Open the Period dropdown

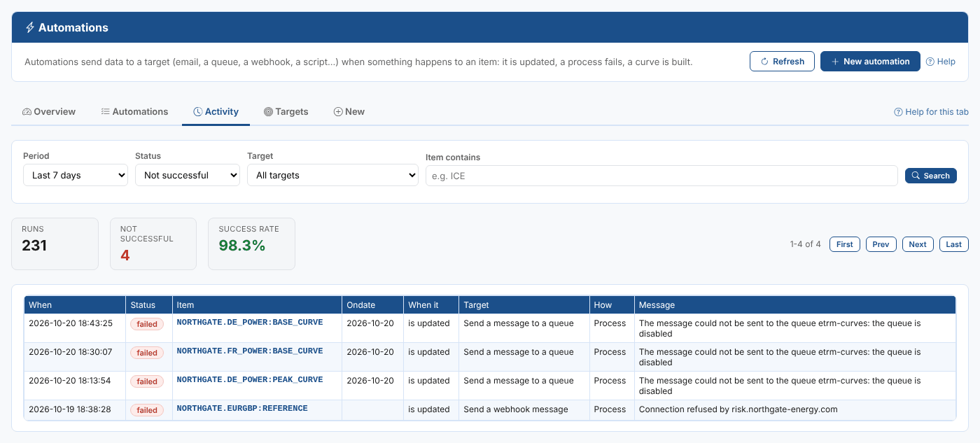click(x=76, y=175)
